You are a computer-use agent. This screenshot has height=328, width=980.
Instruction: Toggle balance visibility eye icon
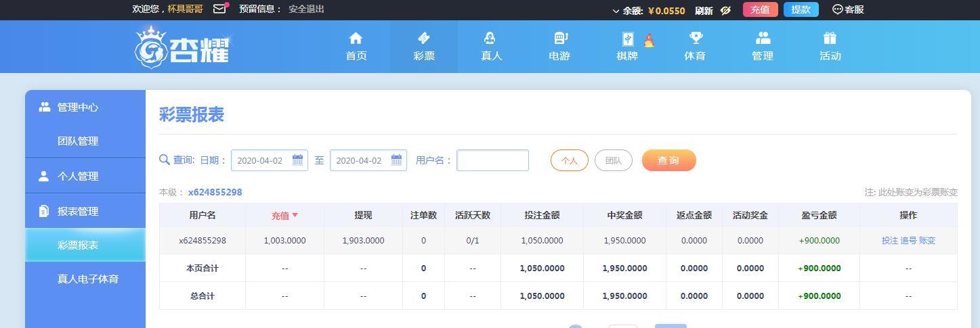[x=725, y=10]
